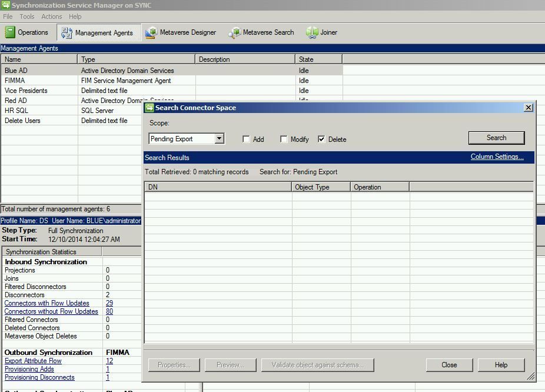Enable the Modify checkbox

point(284,139)
